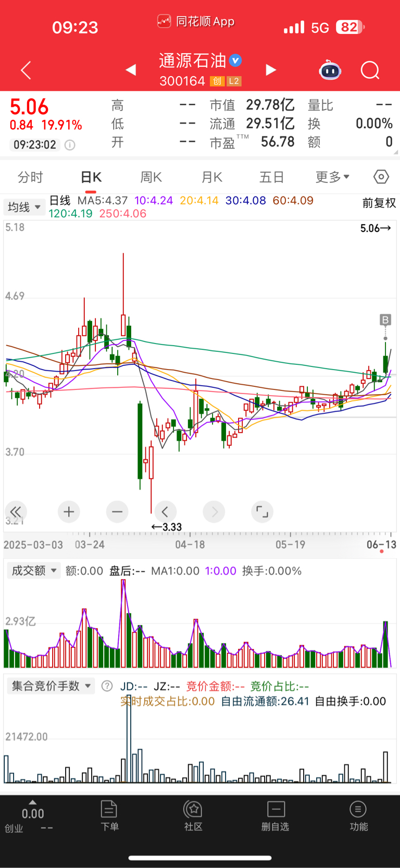This screenshot has width=400, height=868.
Task: Tap the 06-13 date label on axis
Action: 381,545
